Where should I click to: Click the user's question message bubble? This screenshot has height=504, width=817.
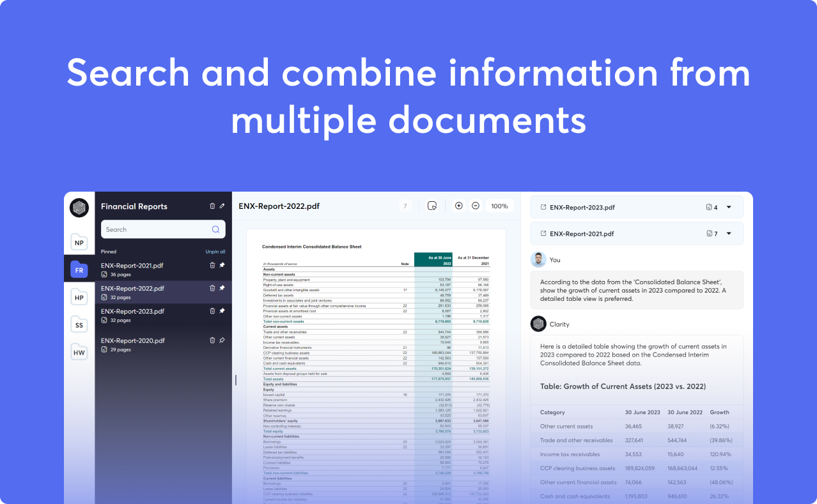pyautogui.click(x=637, y=290)
